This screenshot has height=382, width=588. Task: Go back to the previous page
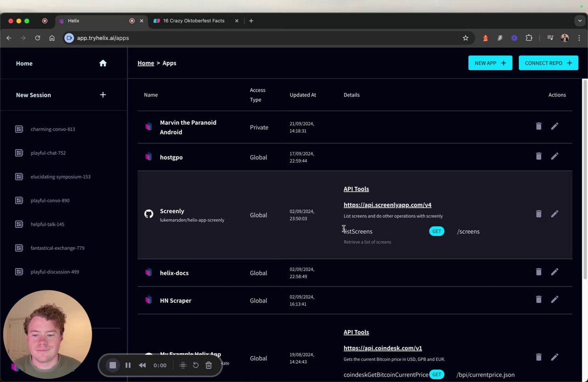coord(9,38)
